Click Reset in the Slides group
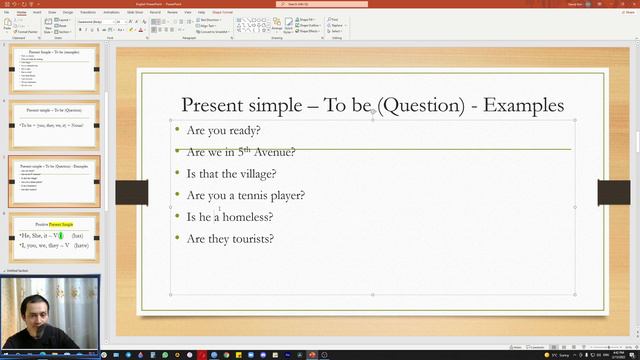This screenshot has width=640, height=360. tap(60, 26)
